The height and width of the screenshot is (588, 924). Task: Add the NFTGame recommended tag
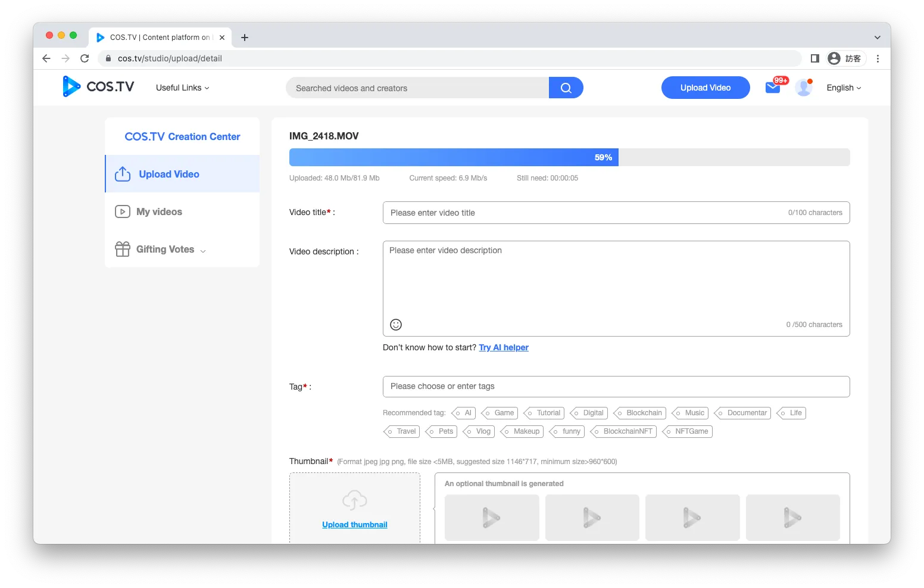pos(687,431)
